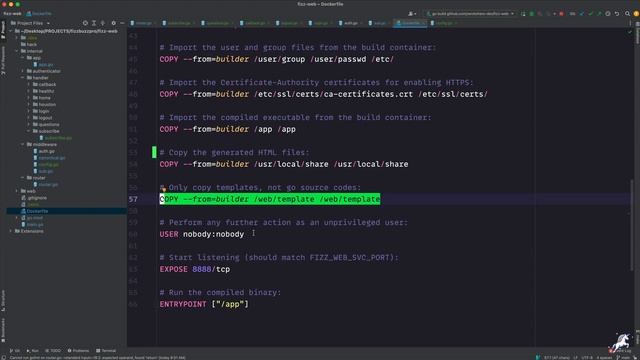Collapse the router folder
This screenshot has width=640, height=360.
22,178
